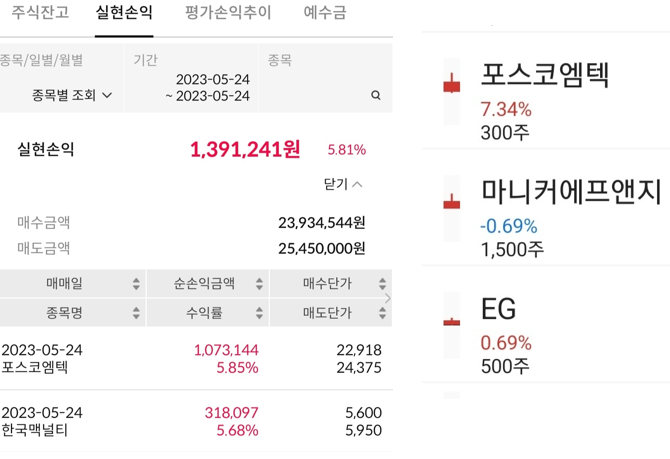The height and width of the screenshot is (459, 670).
Task: Click the 마니커에프앤지 candlestick chart icon
Action: pos(452,208)
